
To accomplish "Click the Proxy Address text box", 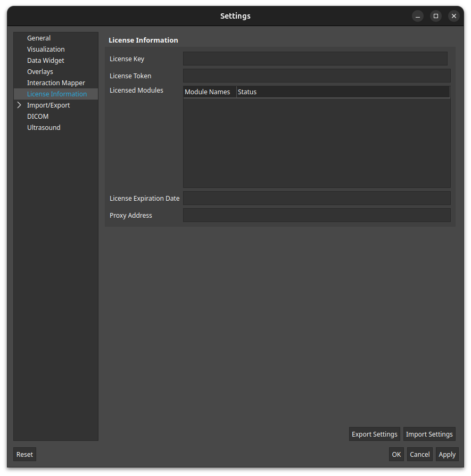I will coord(317,215).
